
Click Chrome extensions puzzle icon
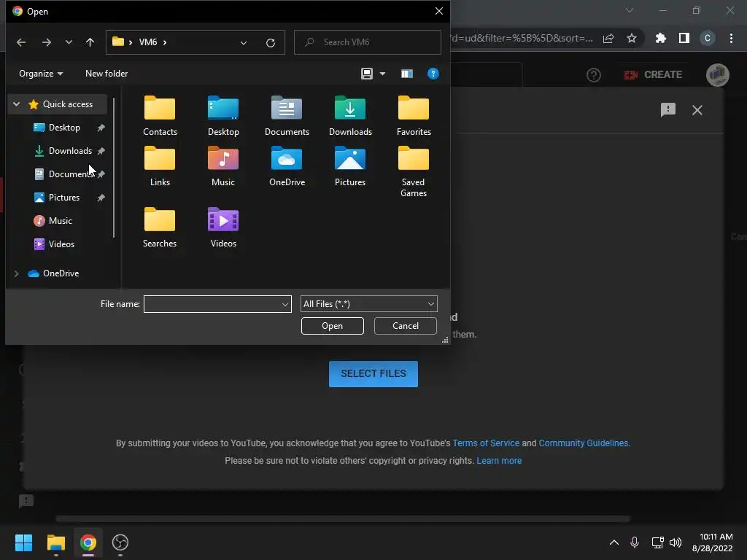pyautogui.click(x=660, y=38)
